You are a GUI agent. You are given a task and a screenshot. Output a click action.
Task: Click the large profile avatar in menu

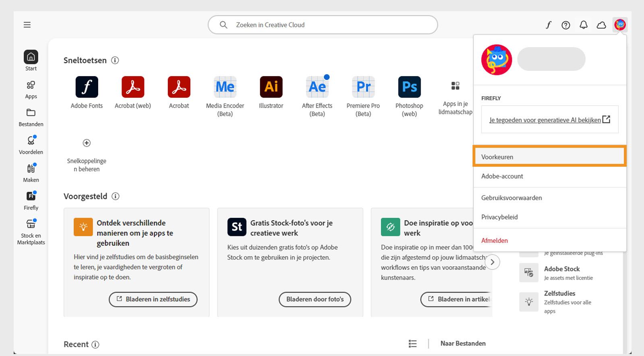[497, 60]
